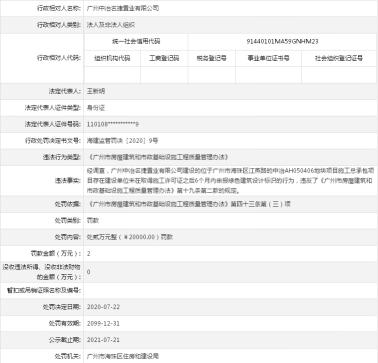Viewport: 378px width, 363px height.
Task: Click the violation facts paragraph starting 经调查
Action: (230, 180)
